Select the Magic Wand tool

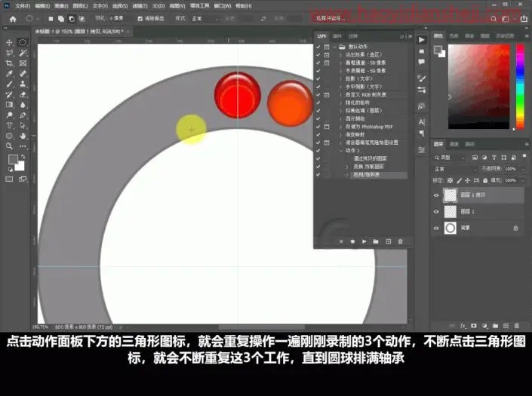(23, 53)
